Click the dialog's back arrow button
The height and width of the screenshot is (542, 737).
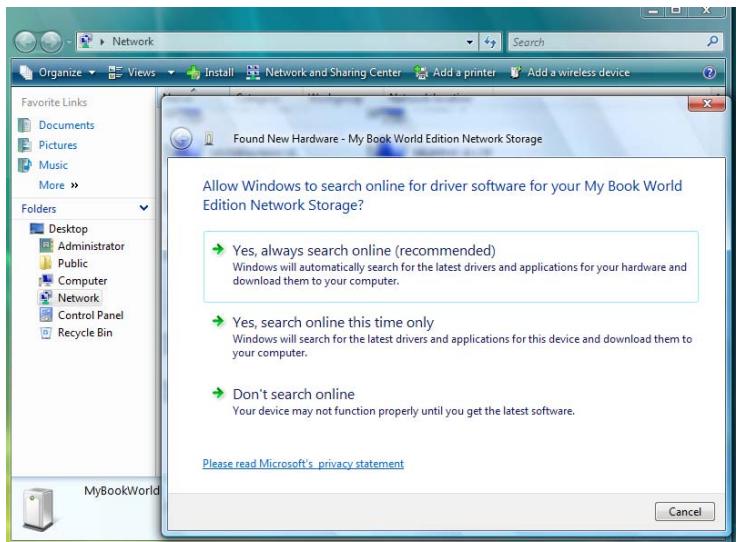pos(181,139)
